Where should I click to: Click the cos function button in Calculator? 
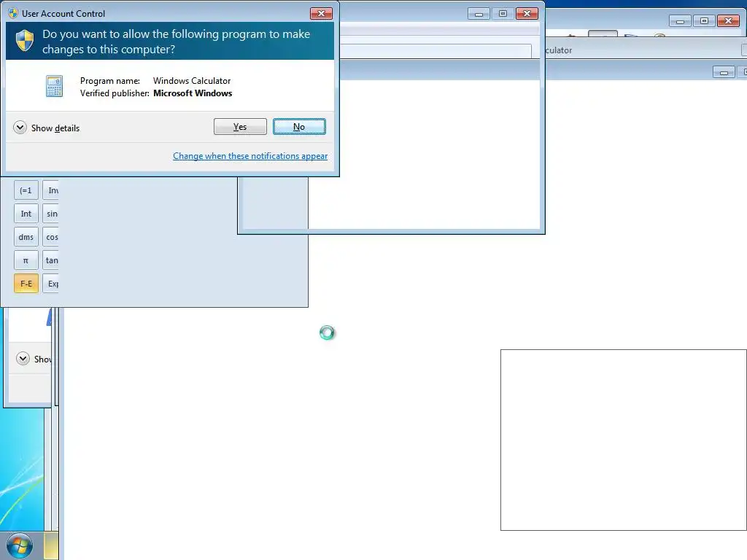pos(51,237)
